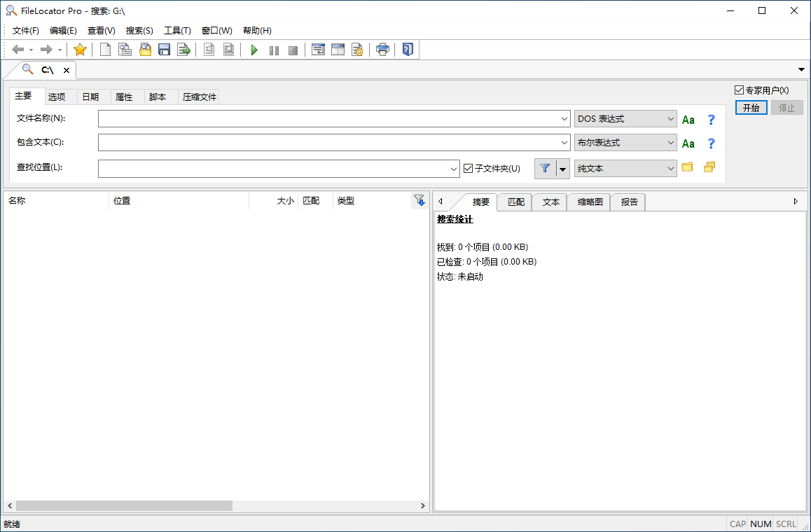Open the 查看(V) menu
The width and height of the screenshot is (811, 532).
[102, 31]
